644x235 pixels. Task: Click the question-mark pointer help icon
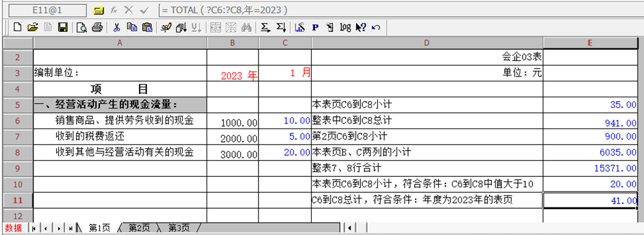pyautogui.click(x=361, y=28)
